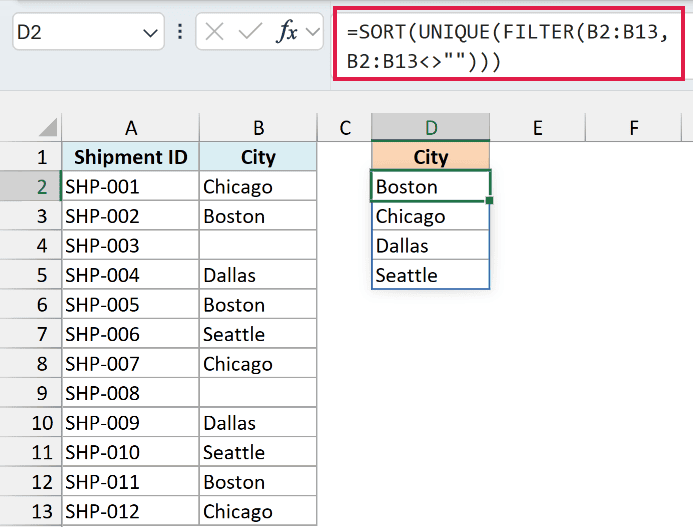Viewport: 693px width, 527px height.
Task: Select cell SHP-008
Action: [x=130, y=393]
